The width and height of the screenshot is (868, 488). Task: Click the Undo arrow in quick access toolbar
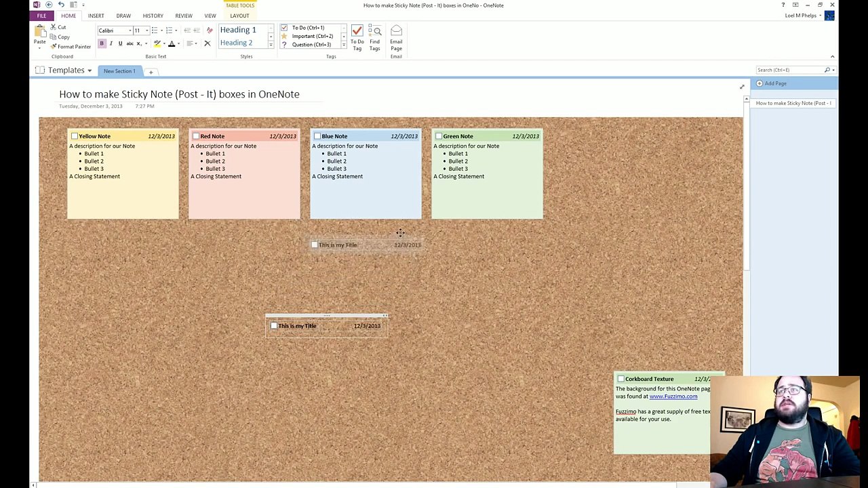(x=61, y=5)
